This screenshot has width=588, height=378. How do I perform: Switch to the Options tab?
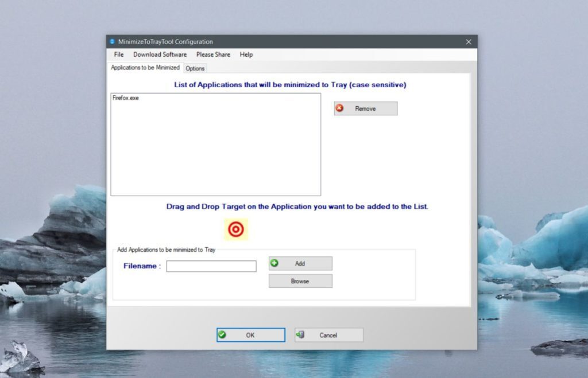tap(195, 68)
